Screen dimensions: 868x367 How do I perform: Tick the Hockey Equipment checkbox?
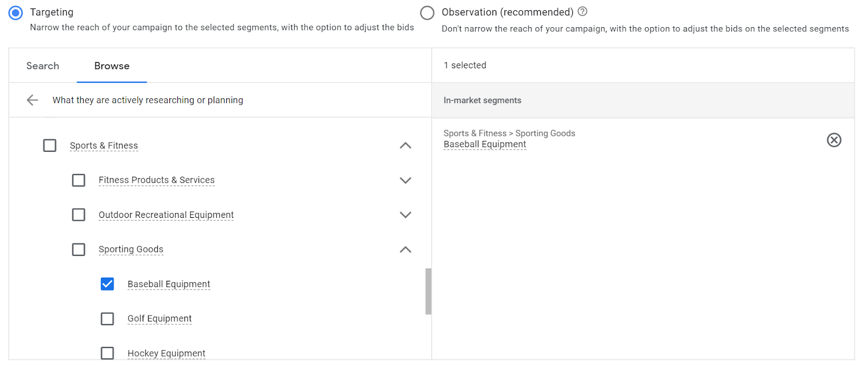point(107,353)
